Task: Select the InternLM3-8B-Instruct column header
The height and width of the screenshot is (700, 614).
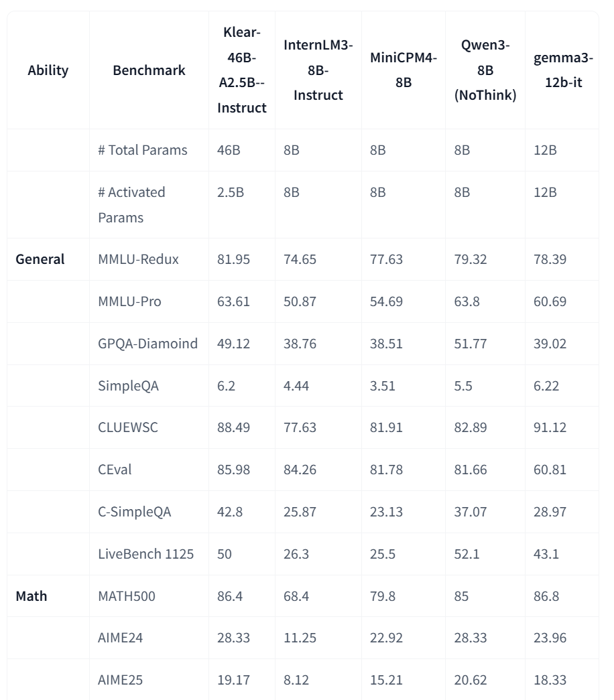Action: pyautogui.click(x=318, y=70)
